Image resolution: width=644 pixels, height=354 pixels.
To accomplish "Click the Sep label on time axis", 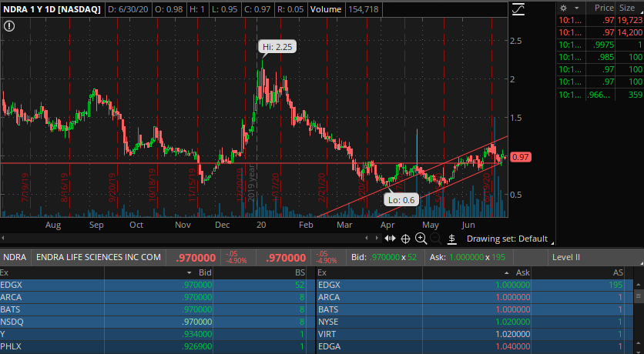I will pos(96,225).
